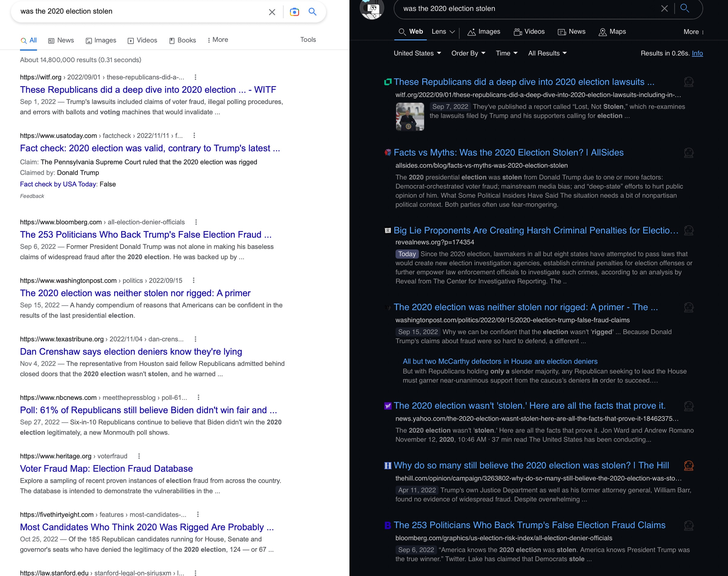Open three-dot menu for law.stanford.edu result
This screenshot has height=576, width=728.
195,573
